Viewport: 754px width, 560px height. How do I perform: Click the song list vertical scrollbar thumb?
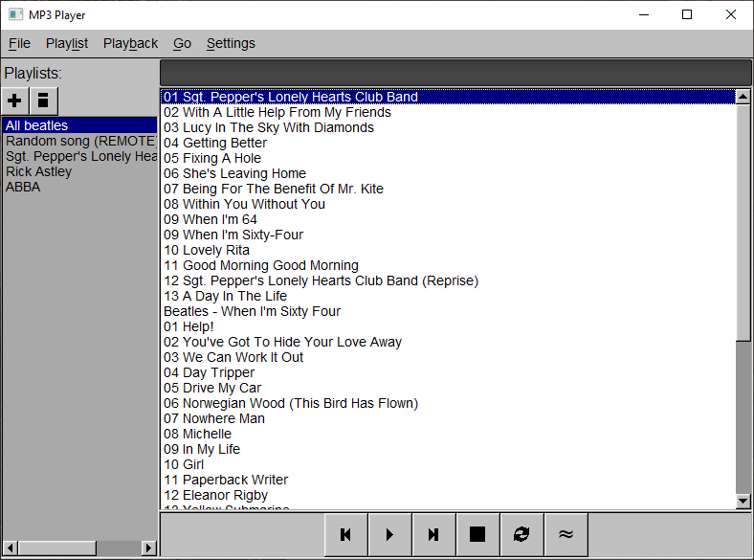[743, 223]
